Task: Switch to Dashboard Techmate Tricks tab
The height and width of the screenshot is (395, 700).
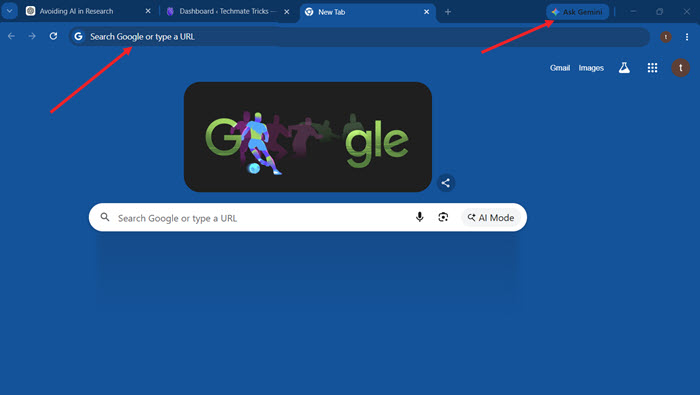Action: click(x=227, y=12)
